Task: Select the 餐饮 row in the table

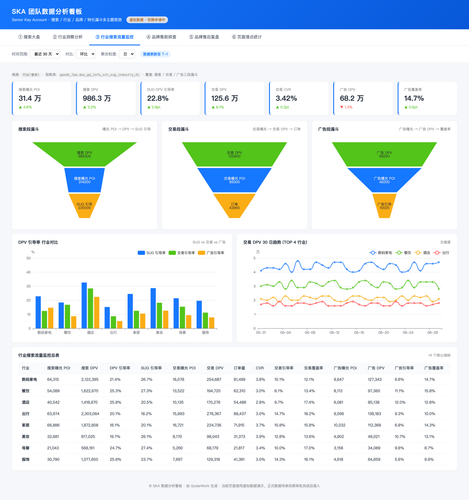Action: pyautogui.click(x=234, y=391)
